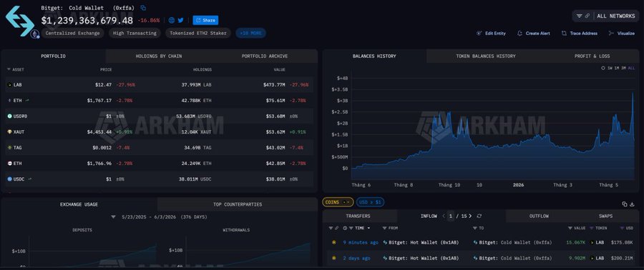
Task: Click the USDC token icon
Action: click(x=9, y=179)
